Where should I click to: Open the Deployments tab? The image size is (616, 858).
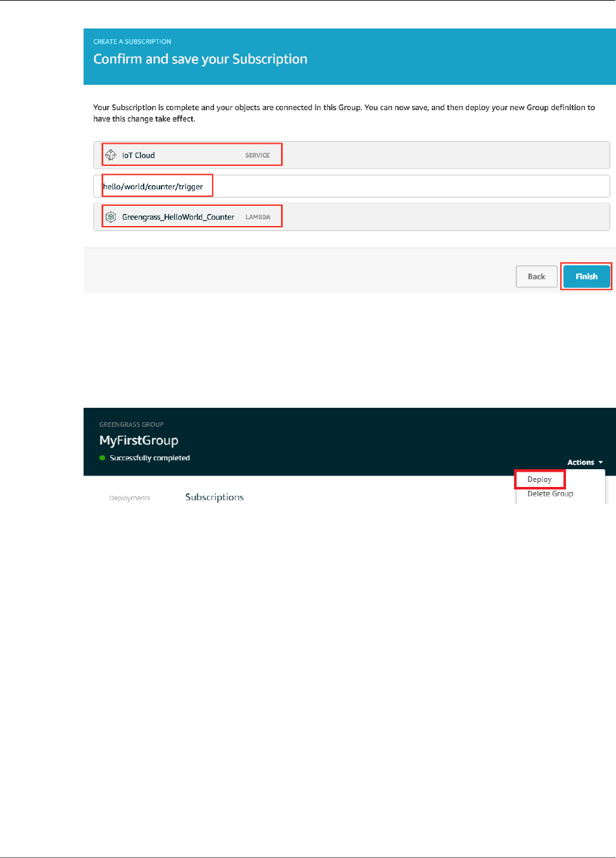click(x=130, y=498)
